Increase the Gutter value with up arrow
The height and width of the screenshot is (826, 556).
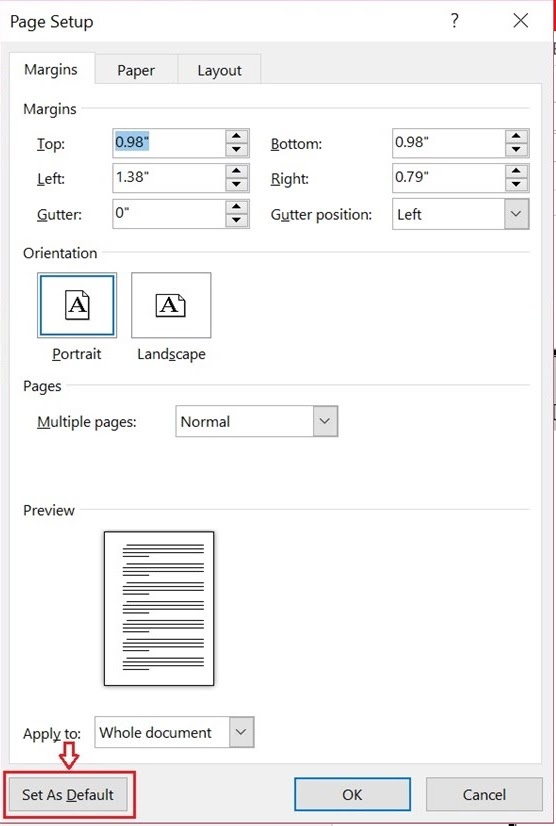point(237,206)
